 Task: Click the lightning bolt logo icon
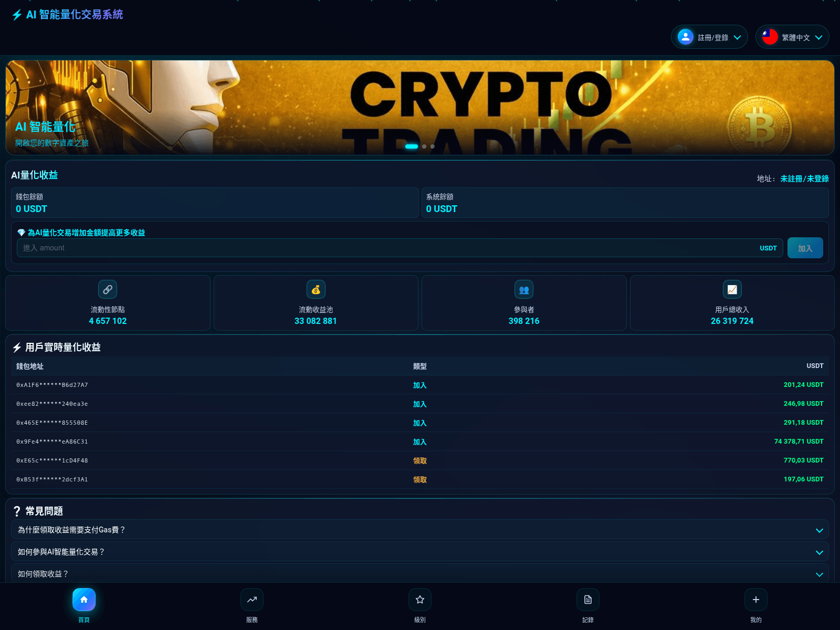tap(17, 15)
